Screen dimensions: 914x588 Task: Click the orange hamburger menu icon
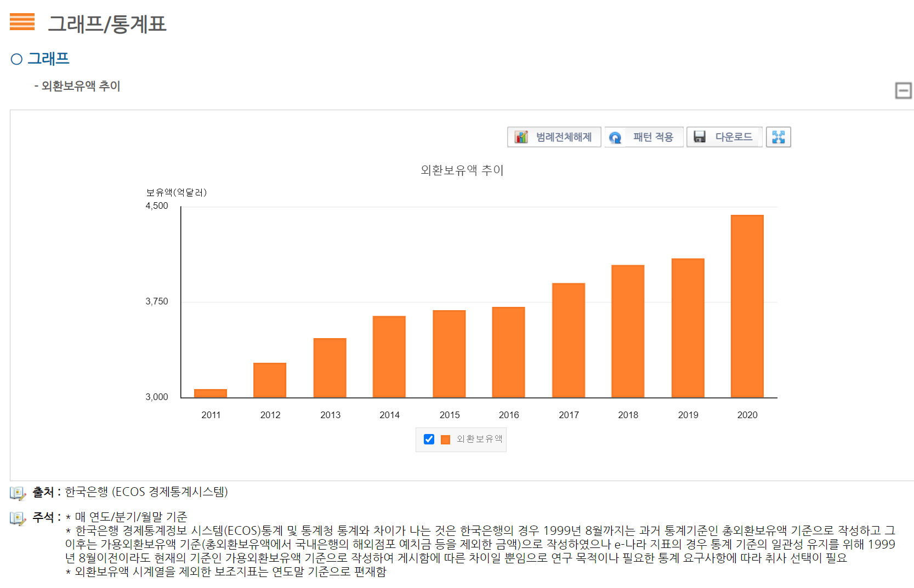22,22
